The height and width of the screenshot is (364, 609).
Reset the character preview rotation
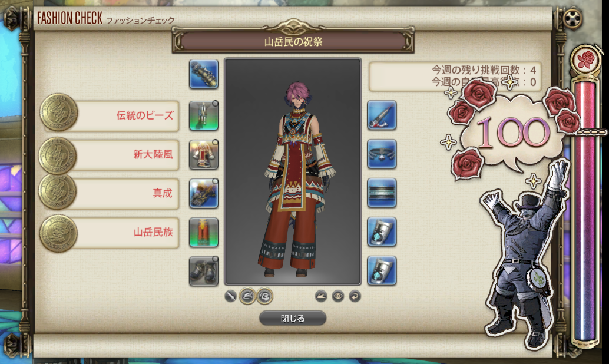(x=355, y=296)
